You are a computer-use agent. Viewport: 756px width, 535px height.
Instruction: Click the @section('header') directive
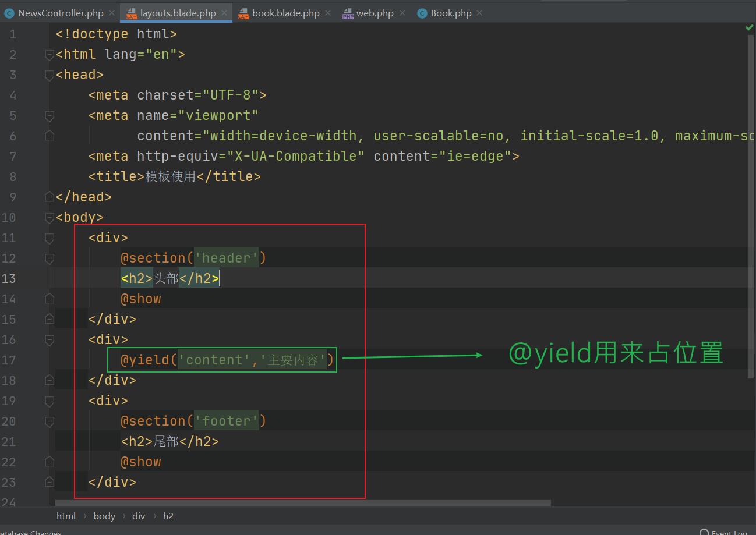(193, 258)
